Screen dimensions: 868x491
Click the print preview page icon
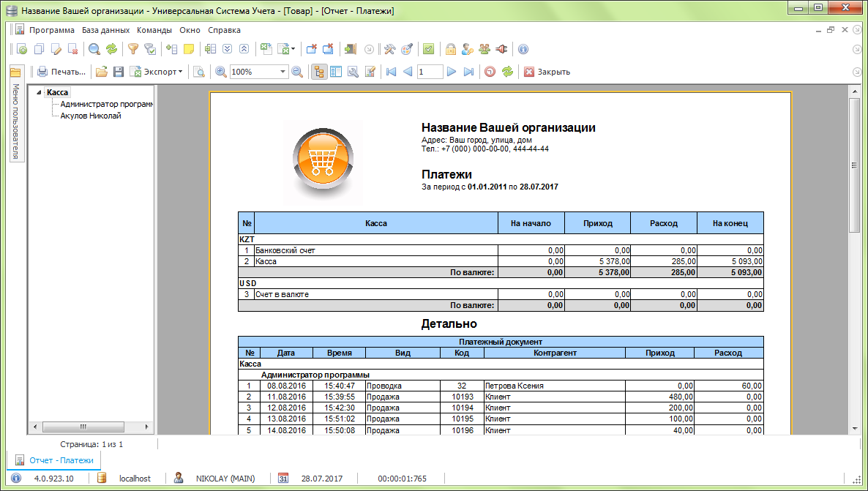(199, 72)
